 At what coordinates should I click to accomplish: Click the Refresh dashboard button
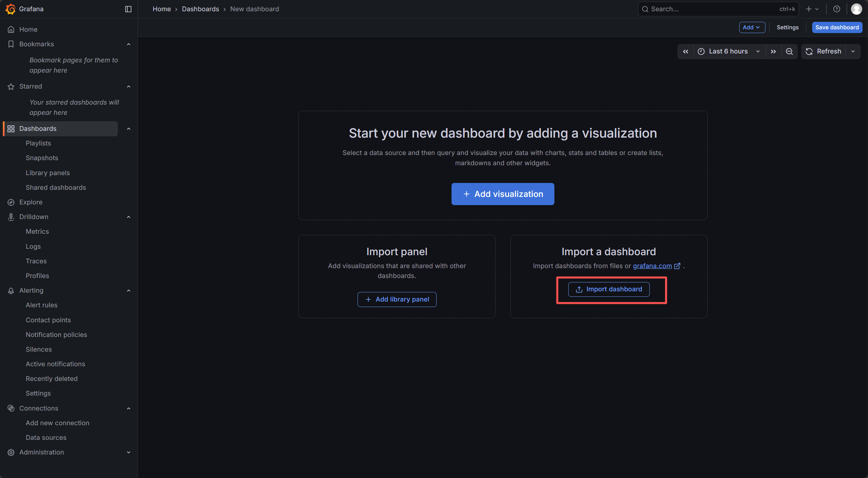point(823,51)
